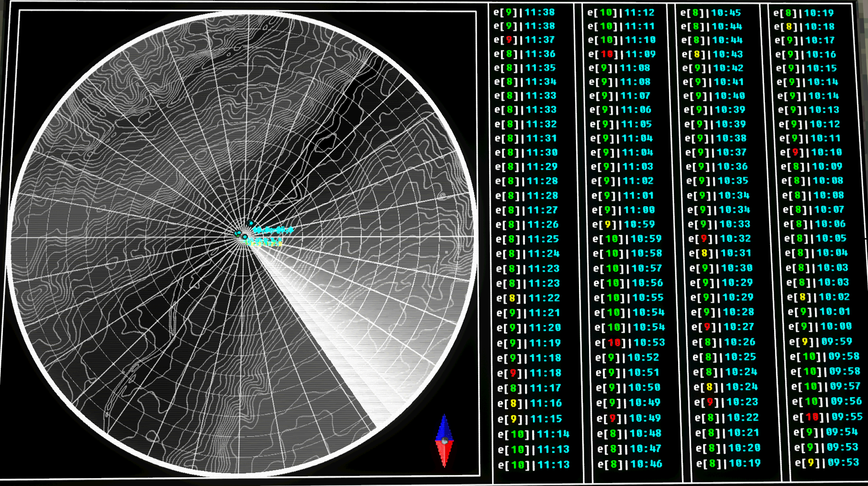Click log entry e[9]|11:21

tap(529, 313)
